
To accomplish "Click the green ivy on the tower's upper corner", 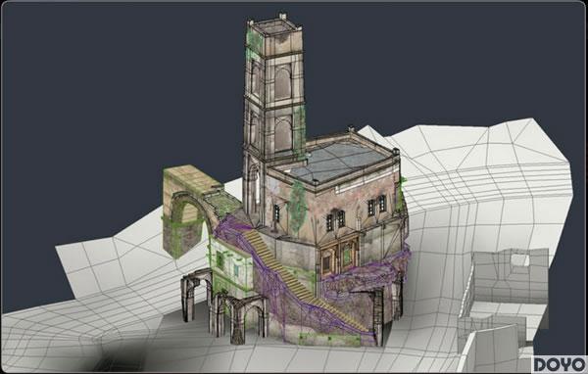I will [x=254, y=40].
